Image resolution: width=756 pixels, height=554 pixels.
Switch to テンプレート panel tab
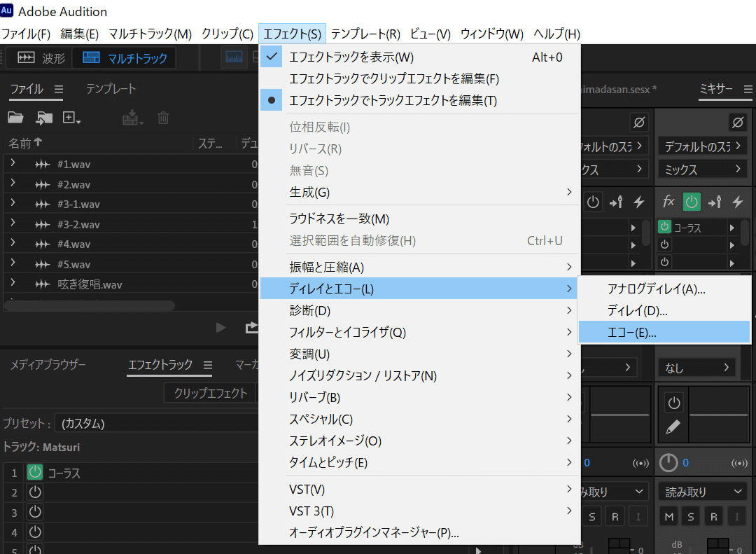(x=111, y=89)
